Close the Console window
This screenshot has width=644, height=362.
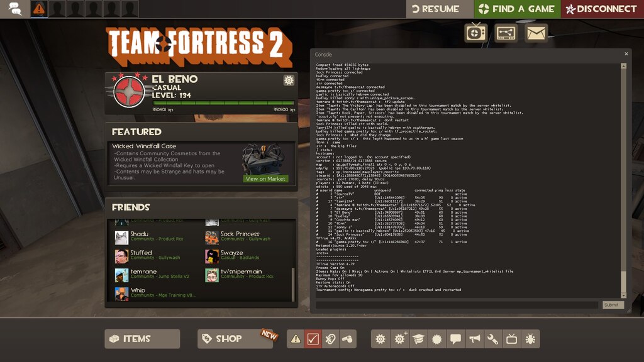click(626, 54)
